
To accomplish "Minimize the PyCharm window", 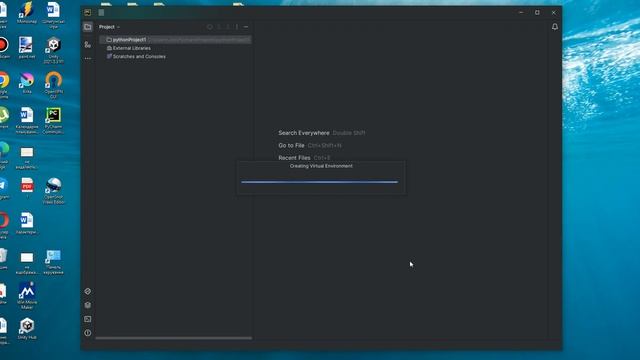I will click(521, 13).
